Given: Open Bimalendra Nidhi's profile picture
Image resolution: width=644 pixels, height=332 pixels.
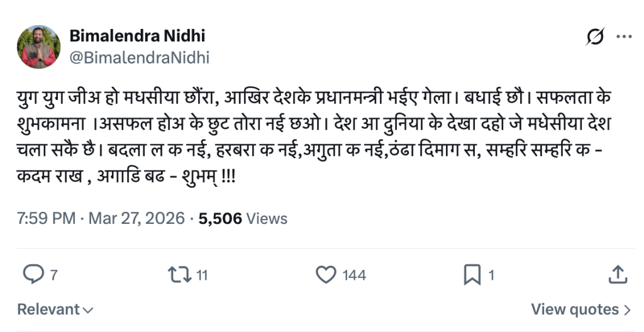Looking at the screenshot, I should tap(38, 47).
